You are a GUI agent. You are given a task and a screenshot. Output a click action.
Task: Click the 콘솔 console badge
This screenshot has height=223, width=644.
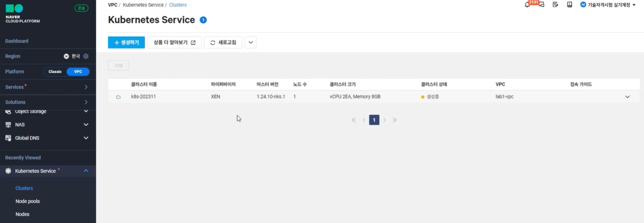click(81, 8)
